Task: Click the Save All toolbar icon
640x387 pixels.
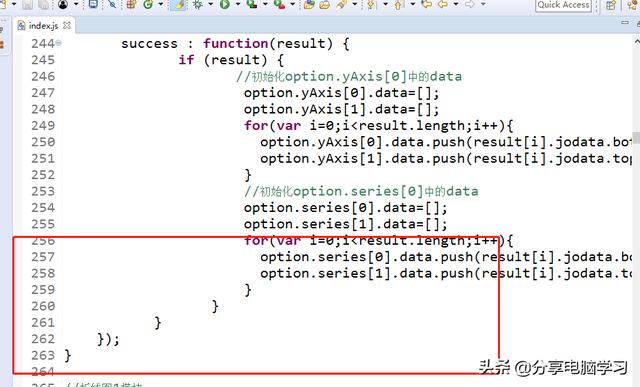Action: coord(43,4)
